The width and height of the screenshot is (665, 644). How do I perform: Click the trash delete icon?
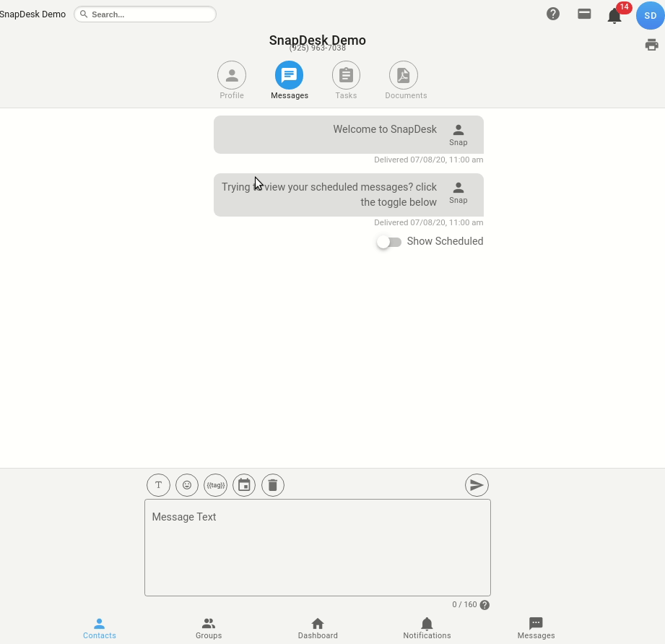pyautogui.click(x=273, y=485)
